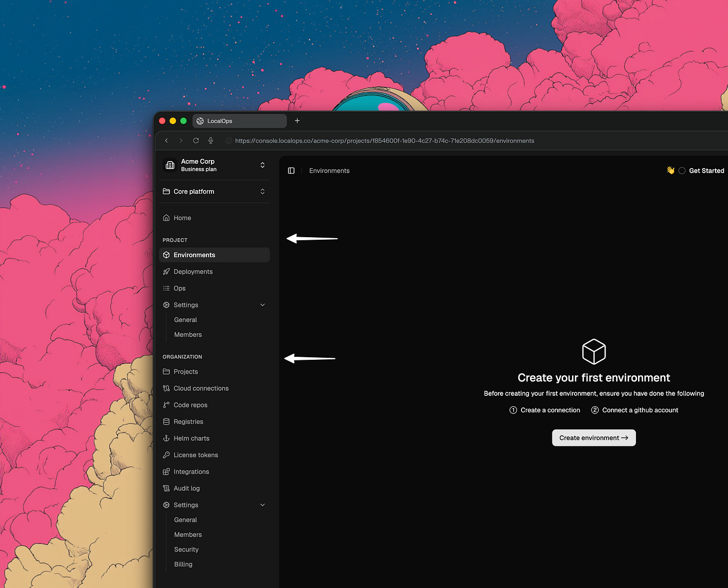Click the Code repos branch icon
The image size is (728, 588).
tap(166, 405)
